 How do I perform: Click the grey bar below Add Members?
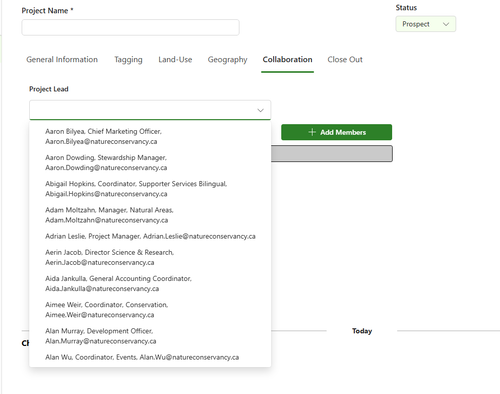coord(332,154)
